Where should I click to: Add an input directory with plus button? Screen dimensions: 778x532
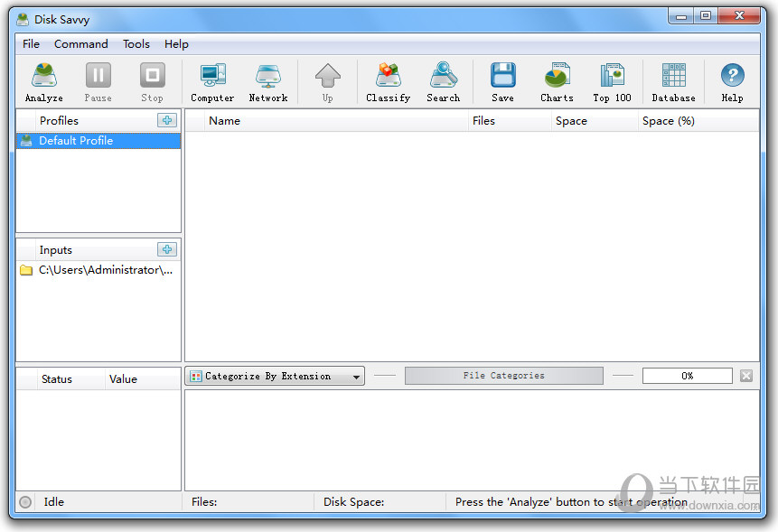coord(167,249)
